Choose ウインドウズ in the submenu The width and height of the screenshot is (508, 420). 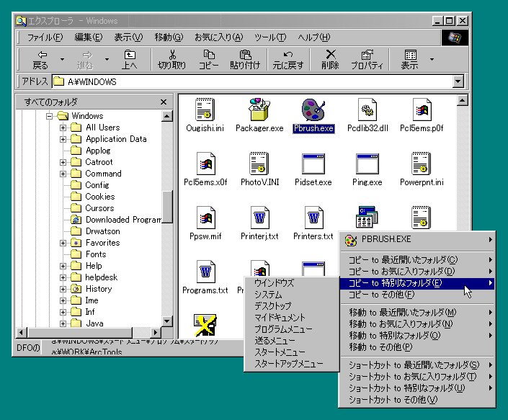pos(292,283)
